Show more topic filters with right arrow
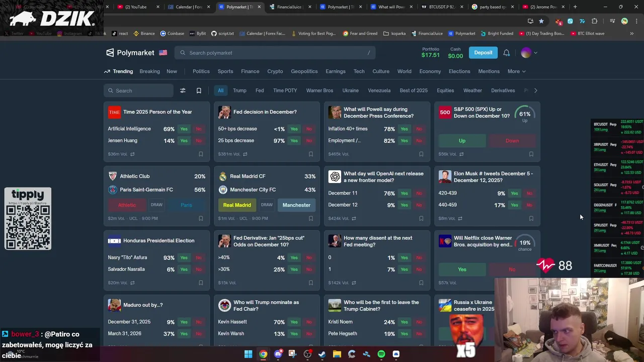The image size is (644, 362). 535,90
